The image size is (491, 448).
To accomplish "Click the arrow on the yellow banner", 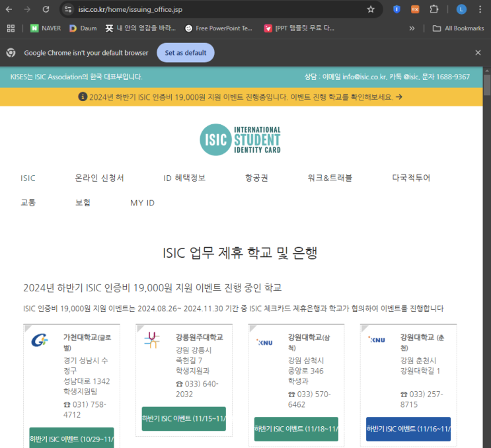I will (399, 97).
